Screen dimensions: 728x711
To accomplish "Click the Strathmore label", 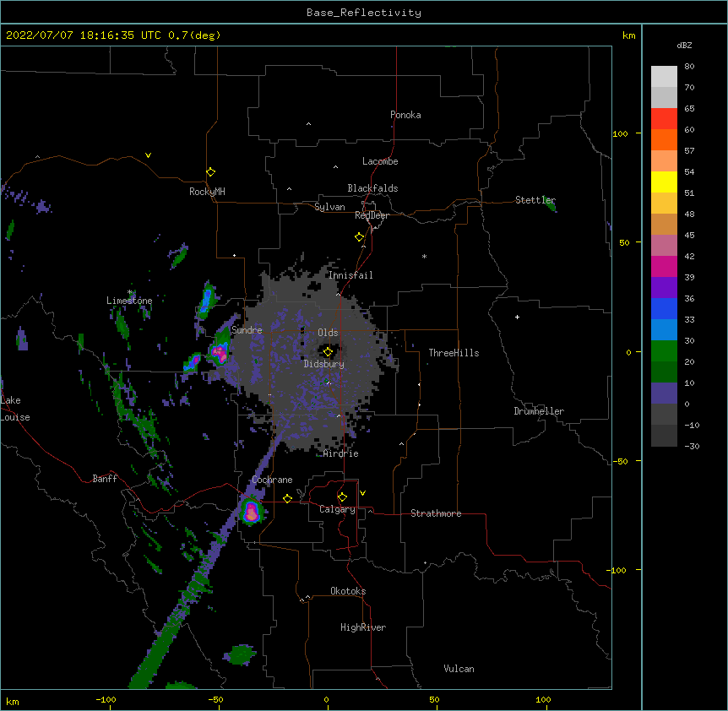I will (x=436, y=513).
